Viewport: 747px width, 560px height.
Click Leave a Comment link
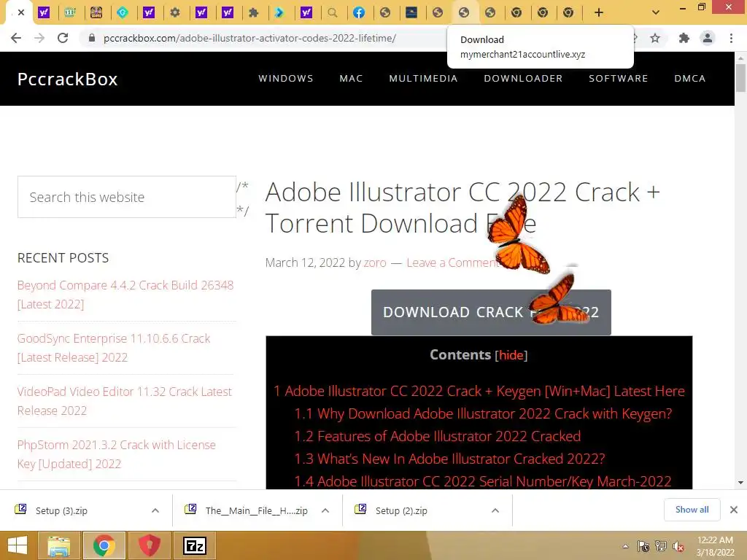pos(452,262)
